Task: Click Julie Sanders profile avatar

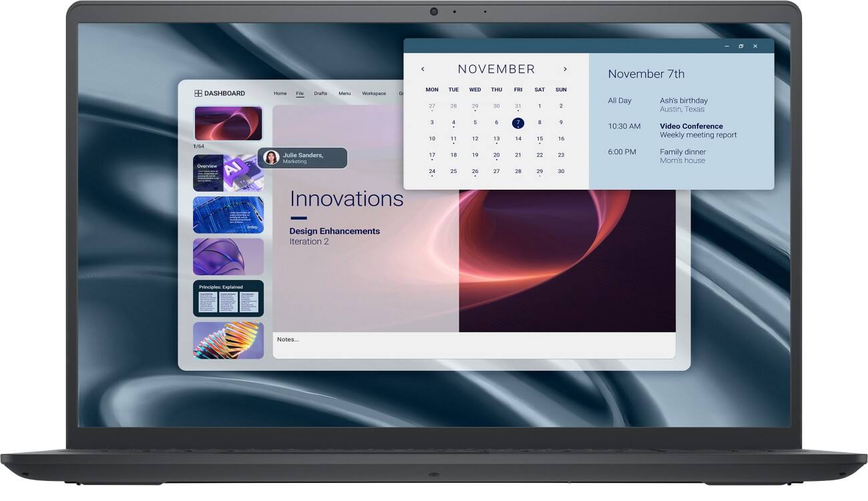Action: (271, 158)
